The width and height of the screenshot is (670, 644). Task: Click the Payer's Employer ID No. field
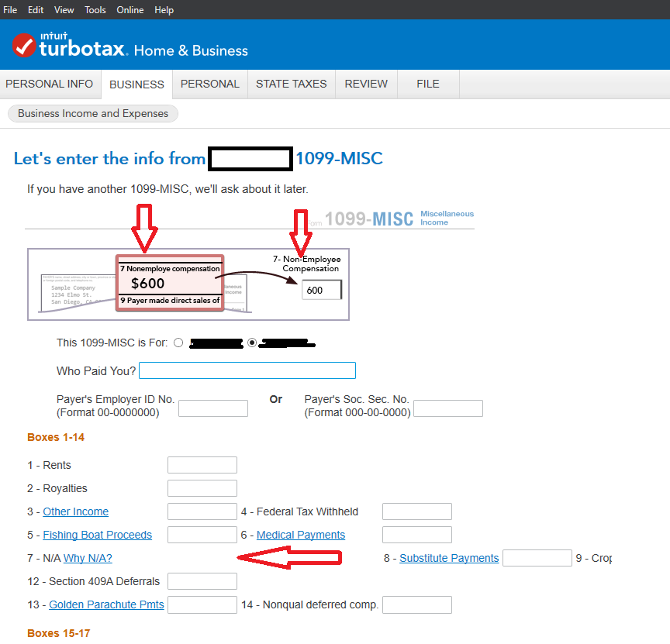[213, 408]
